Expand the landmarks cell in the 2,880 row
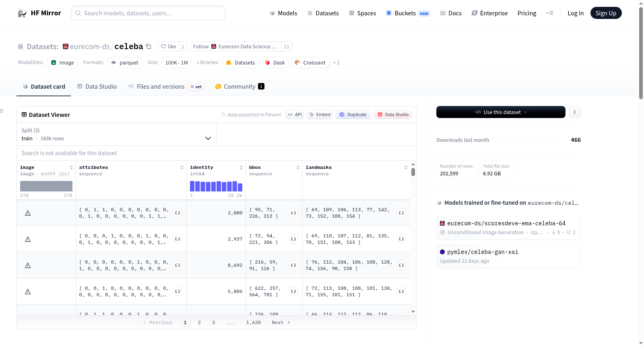This screenshot has height=347, width=644. point(401,213)
